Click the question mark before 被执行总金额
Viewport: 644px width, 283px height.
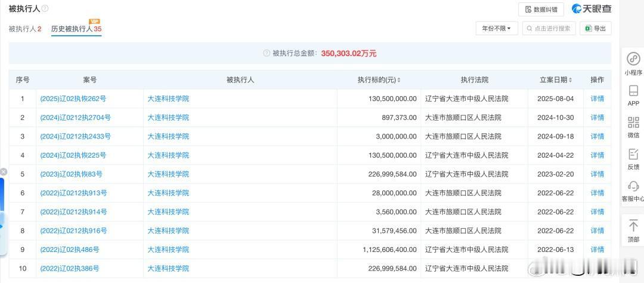[x=267, y=54]
